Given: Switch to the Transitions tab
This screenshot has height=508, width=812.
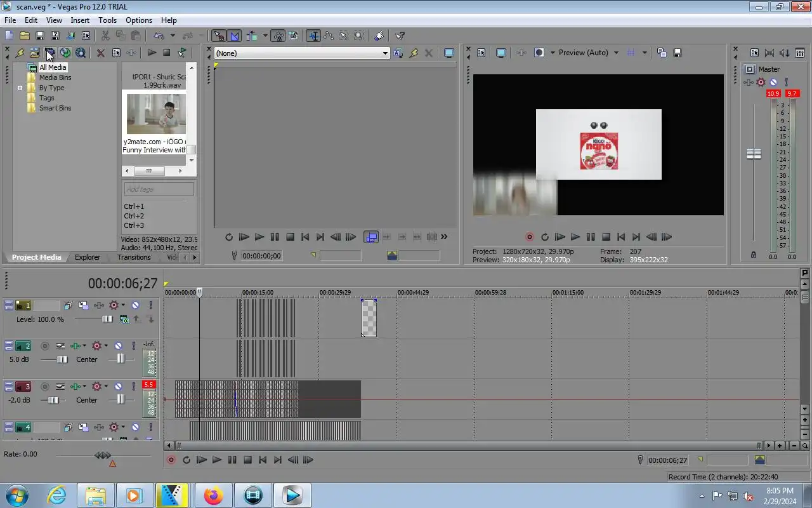Looking at the screenshot, I should coord(134,257).
